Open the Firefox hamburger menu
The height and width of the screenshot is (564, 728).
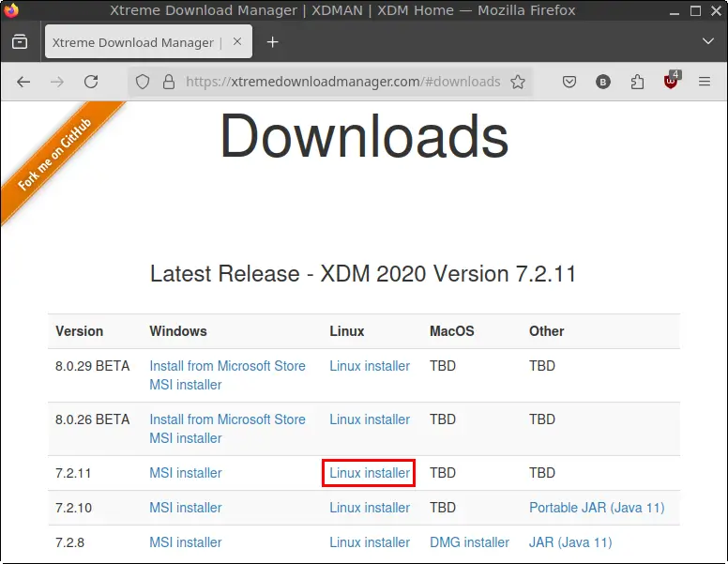click(705, 83)
